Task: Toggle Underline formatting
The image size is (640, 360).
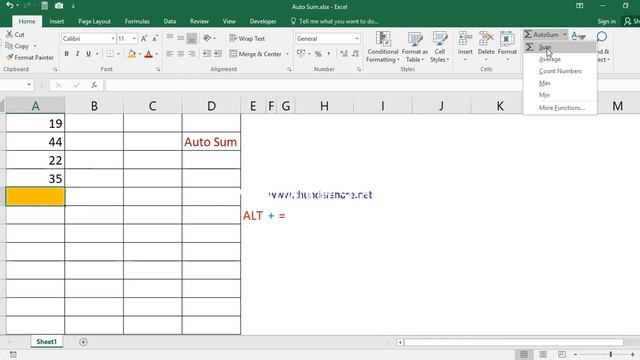Action: 88,54
